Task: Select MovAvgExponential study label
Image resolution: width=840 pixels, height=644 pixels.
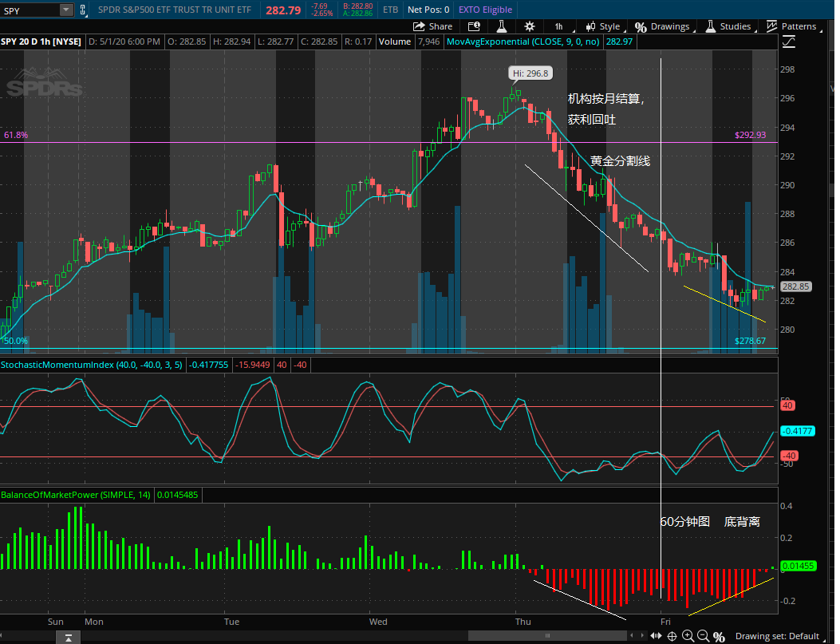Action: (x=523, y=41)
